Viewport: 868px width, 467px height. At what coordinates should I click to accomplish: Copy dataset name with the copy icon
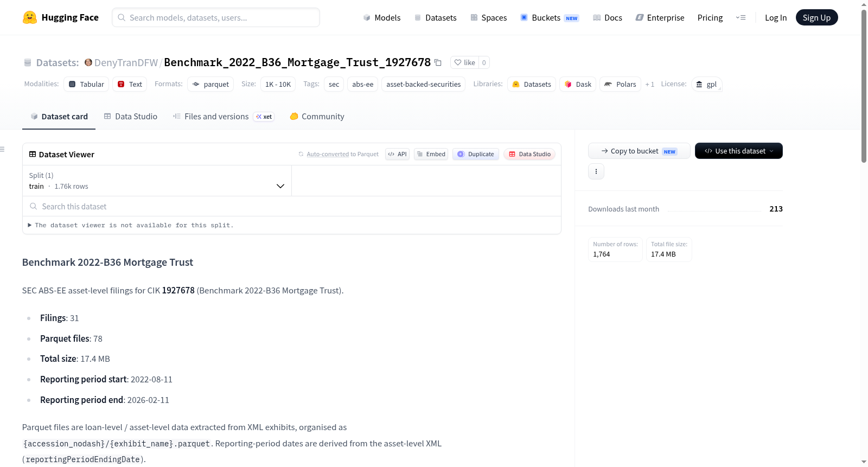(438, 62)
